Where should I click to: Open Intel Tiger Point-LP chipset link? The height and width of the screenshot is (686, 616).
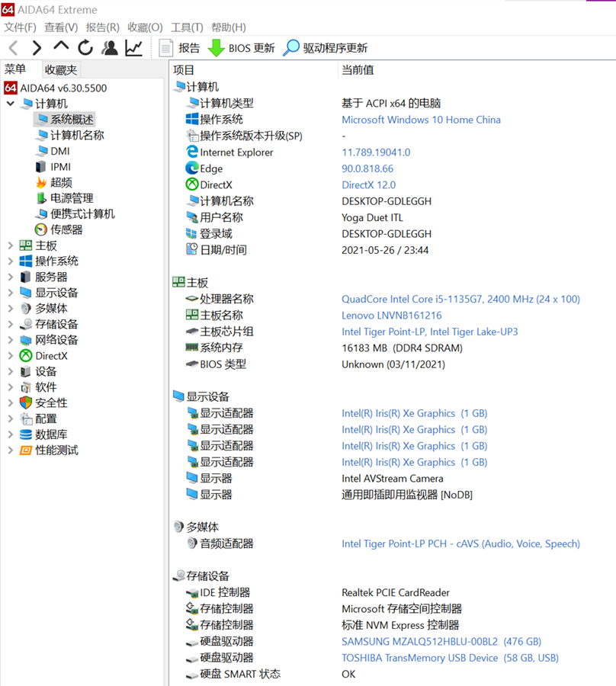430,332
